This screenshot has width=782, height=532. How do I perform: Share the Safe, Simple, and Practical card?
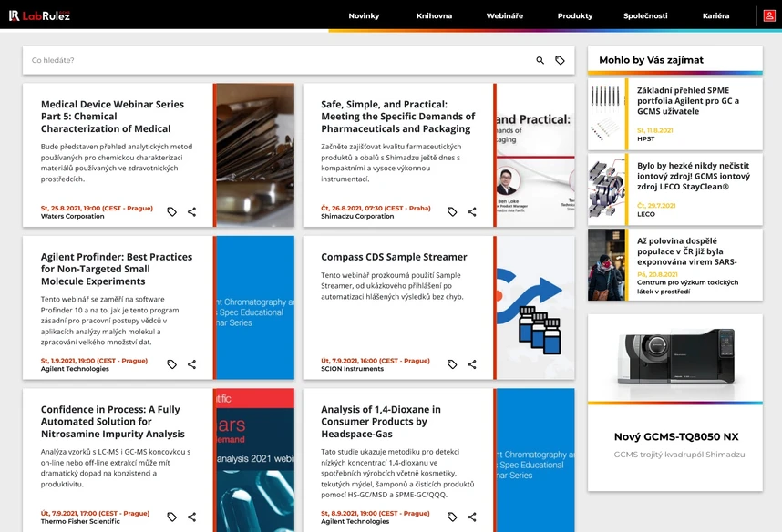pyautogui.click(x=472, y=212)
